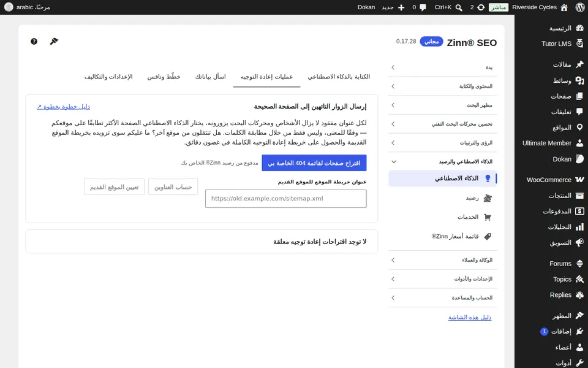This screenshot has height=368, width=588.
Task: Expand the المحتوى والكتابة section
Action: coord(443,86)
